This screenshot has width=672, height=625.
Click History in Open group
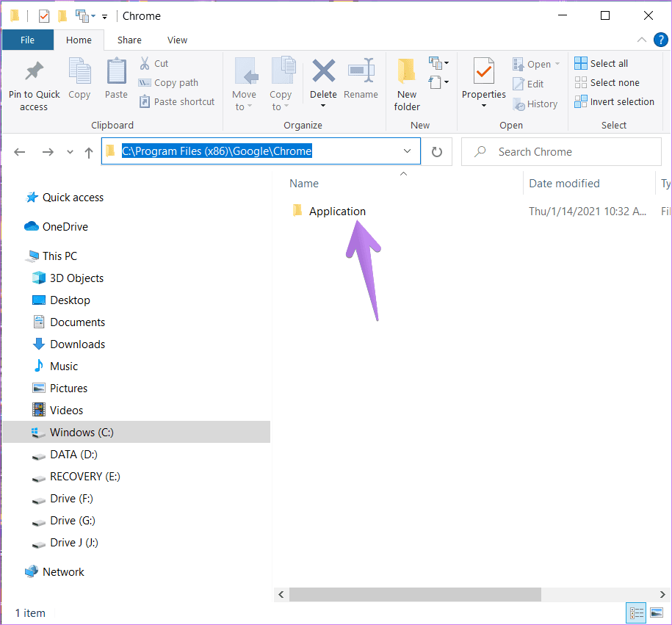coord(535,104)
